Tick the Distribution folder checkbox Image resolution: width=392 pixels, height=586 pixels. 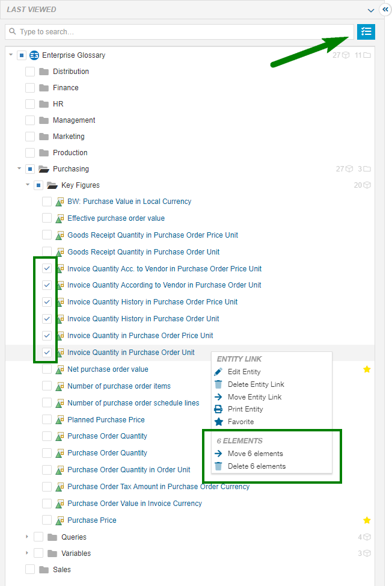[30, 72]
